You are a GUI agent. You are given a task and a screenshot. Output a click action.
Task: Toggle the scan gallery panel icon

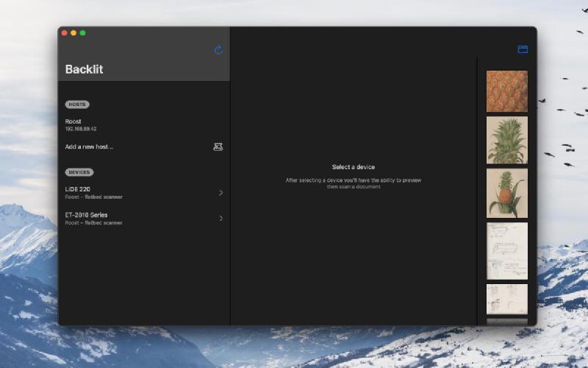523,49
